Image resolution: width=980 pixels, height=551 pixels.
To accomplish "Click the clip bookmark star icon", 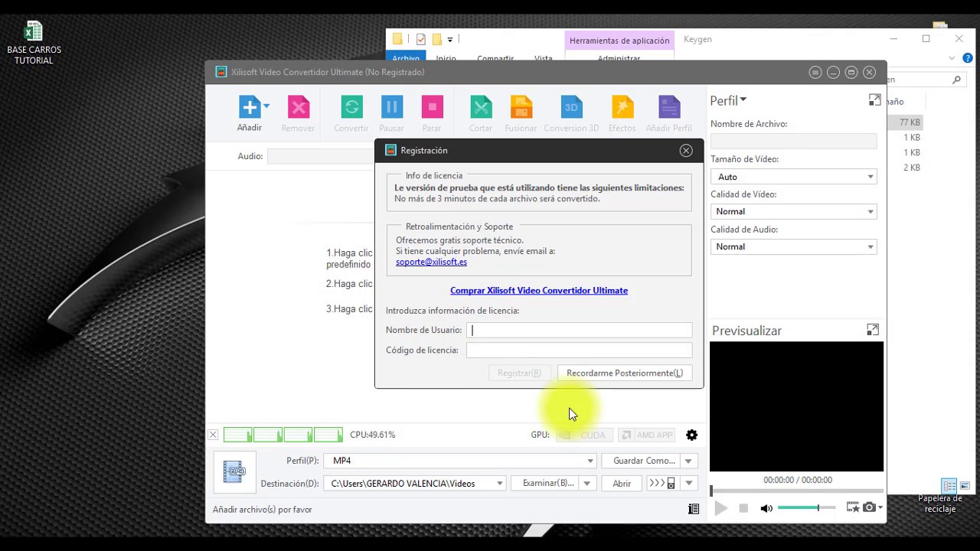I will 852,507.
